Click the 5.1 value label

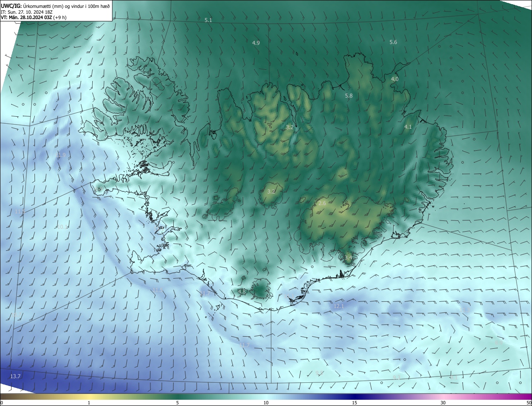[x=208, y=20]
